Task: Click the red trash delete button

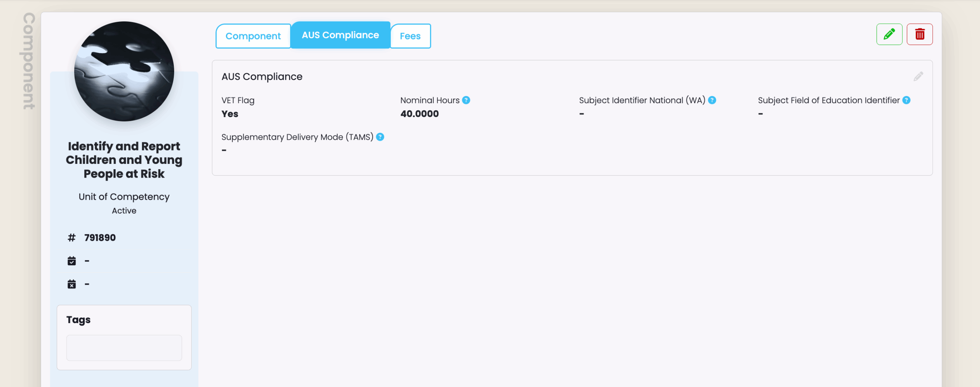Action: point(920,34)
